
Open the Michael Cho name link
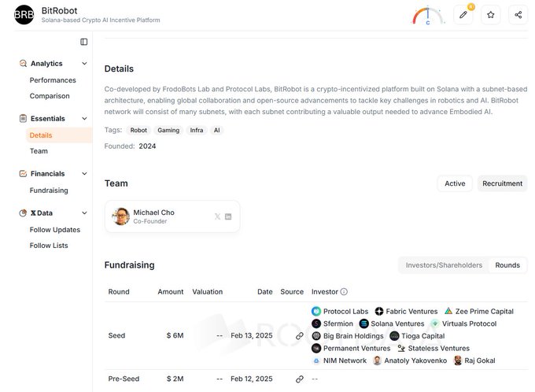(x=154, y=213)
